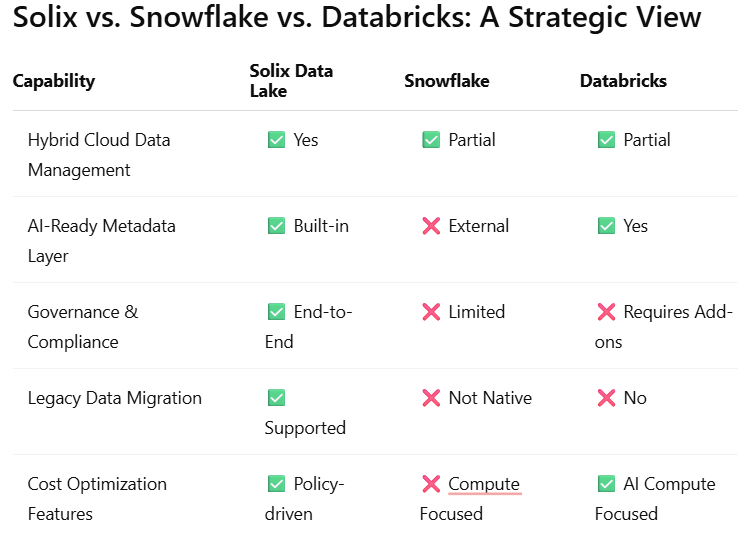This screenshot has width=745, height=537.
Task: Click the Snowflake column header
Action: pos(447,81)
